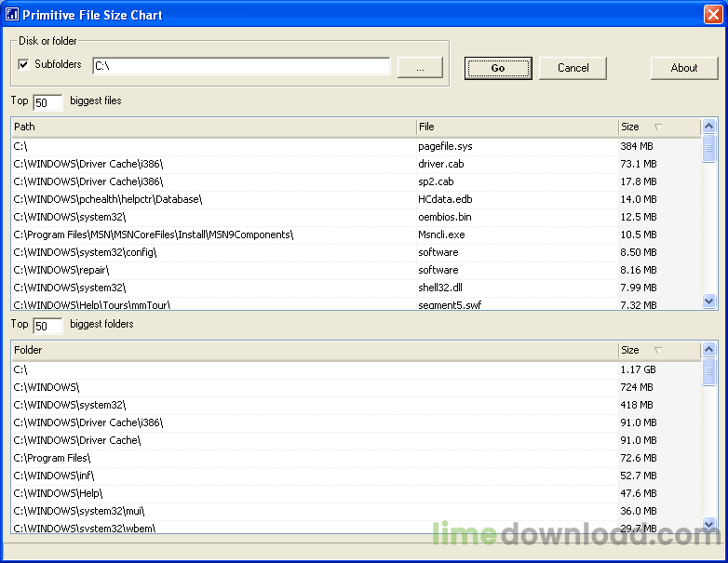Image resolution: width=728 pixels, height=563 pixels.
Task: Click files list scrollbar up arrow
Action: pos(709,126)
